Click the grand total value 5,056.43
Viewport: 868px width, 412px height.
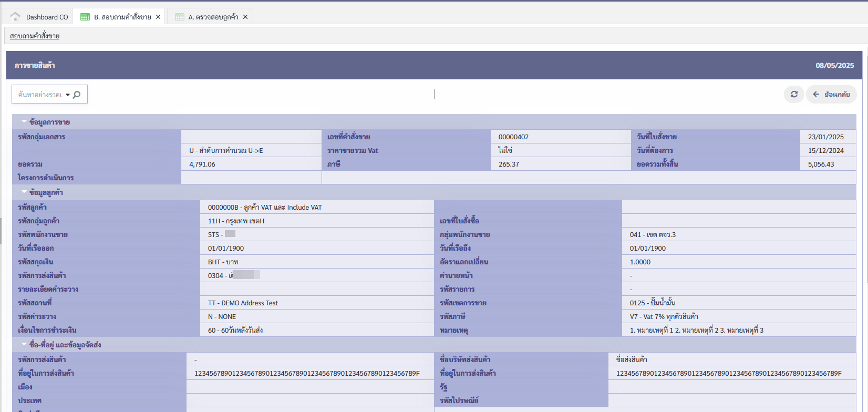click(x=821, y=164)
